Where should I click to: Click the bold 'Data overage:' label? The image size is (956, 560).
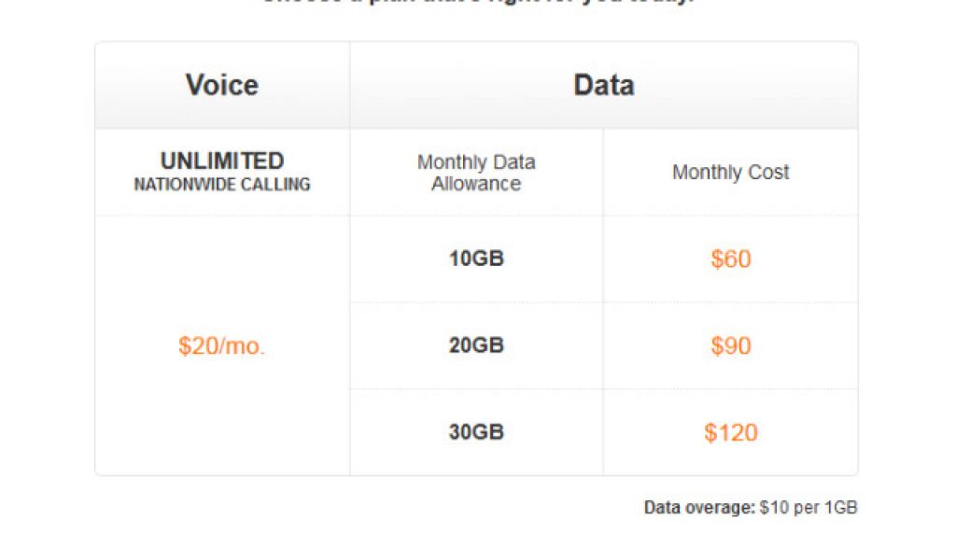pyautogui.click(x=699, y=508)
